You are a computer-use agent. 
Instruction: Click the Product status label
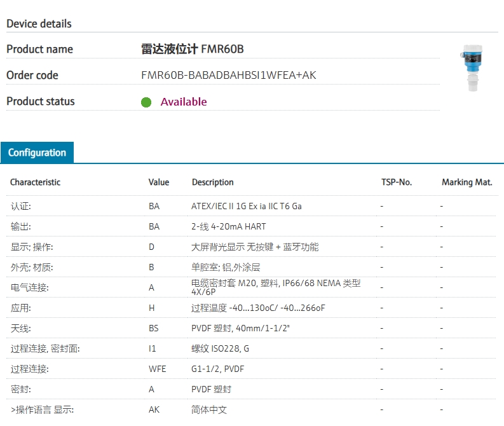click(41, 101)
